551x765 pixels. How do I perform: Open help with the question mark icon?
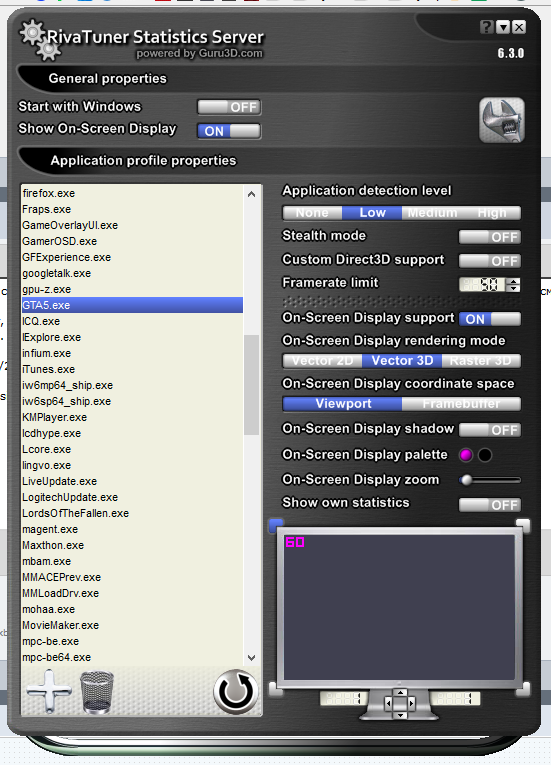486,27
